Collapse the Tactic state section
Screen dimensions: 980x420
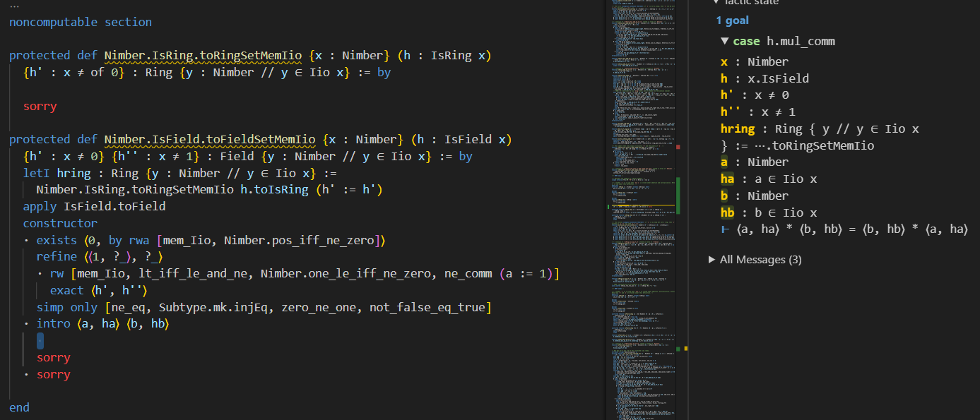click(x=715, y=3)
